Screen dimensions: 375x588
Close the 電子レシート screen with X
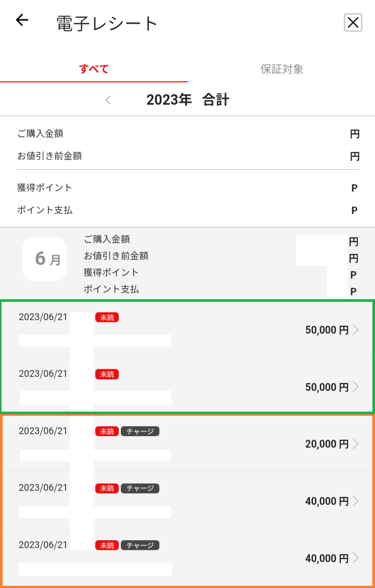coord(353,23)
